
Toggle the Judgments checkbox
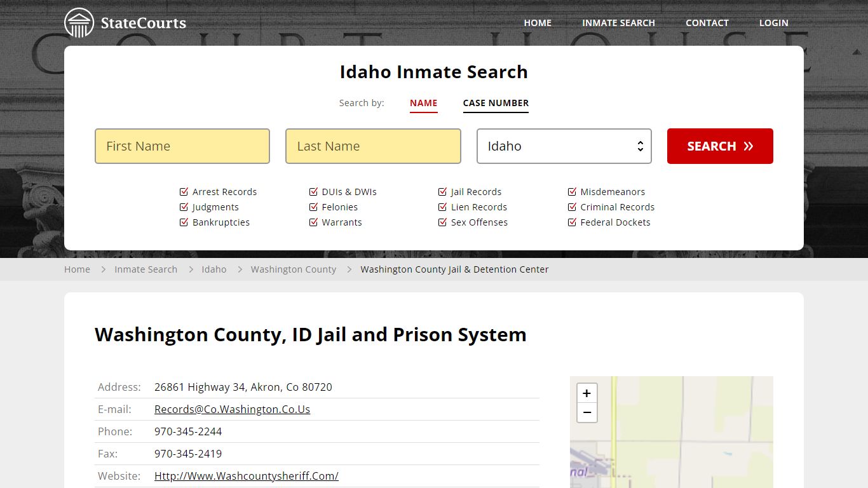(x=184, y=207)
